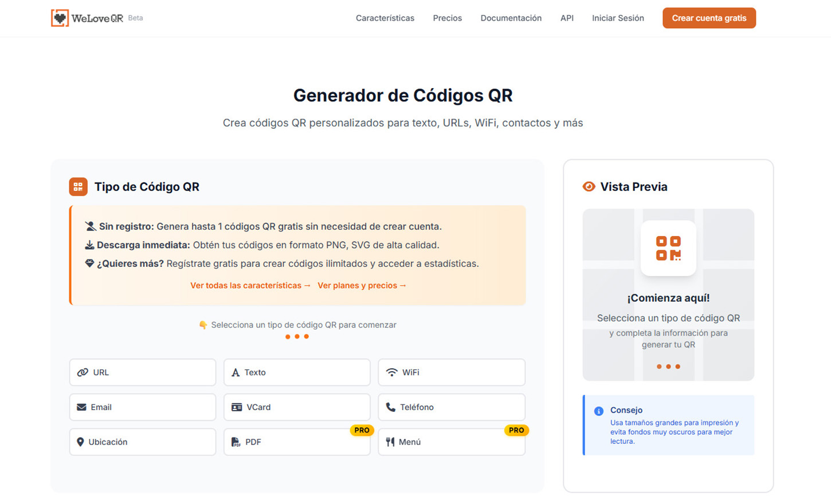Click the QR code placeholder icon in preview

668,249
